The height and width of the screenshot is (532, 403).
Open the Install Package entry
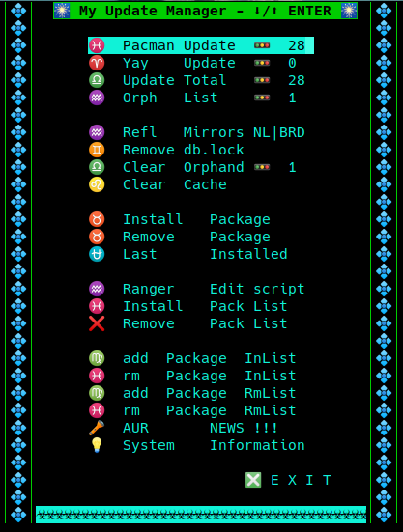pos(179,219)
